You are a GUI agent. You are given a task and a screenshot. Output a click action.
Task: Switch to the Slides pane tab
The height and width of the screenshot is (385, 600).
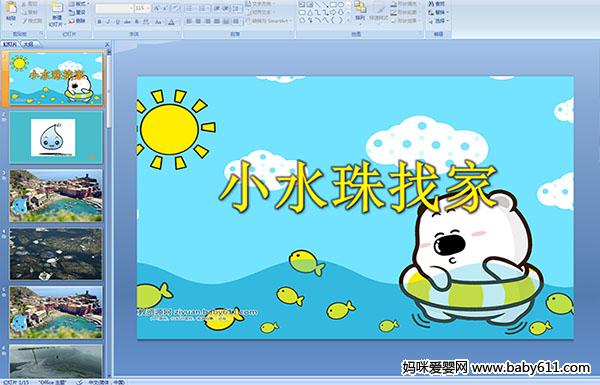(10, 44)
